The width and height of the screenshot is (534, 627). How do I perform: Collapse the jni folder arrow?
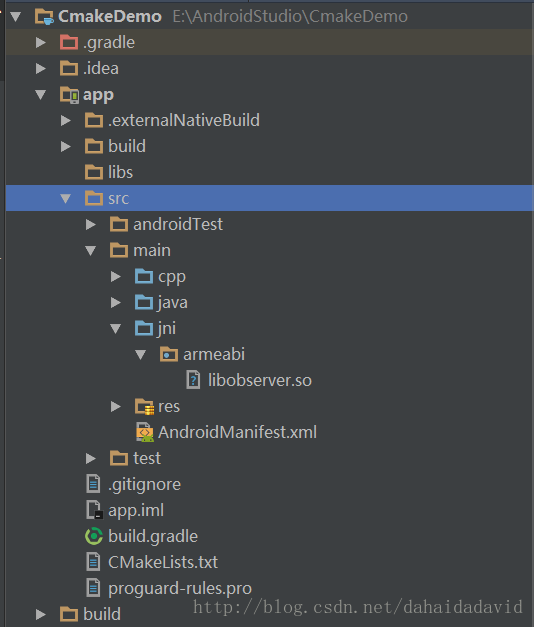point(116,329)
